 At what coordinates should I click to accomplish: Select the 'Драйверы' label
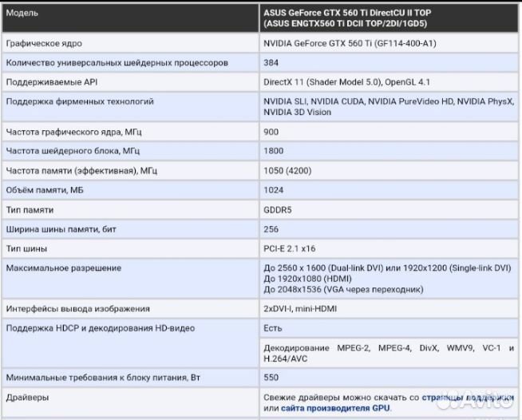(x=27, y=398)
